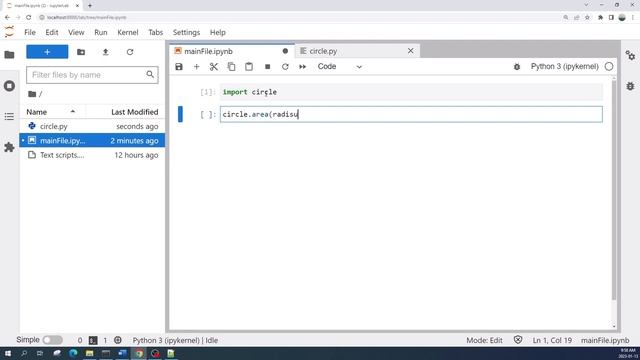Open the Extension Manager sidebar icon
Viewport: 640px width, 360px height.
click(x=9, y=147)
